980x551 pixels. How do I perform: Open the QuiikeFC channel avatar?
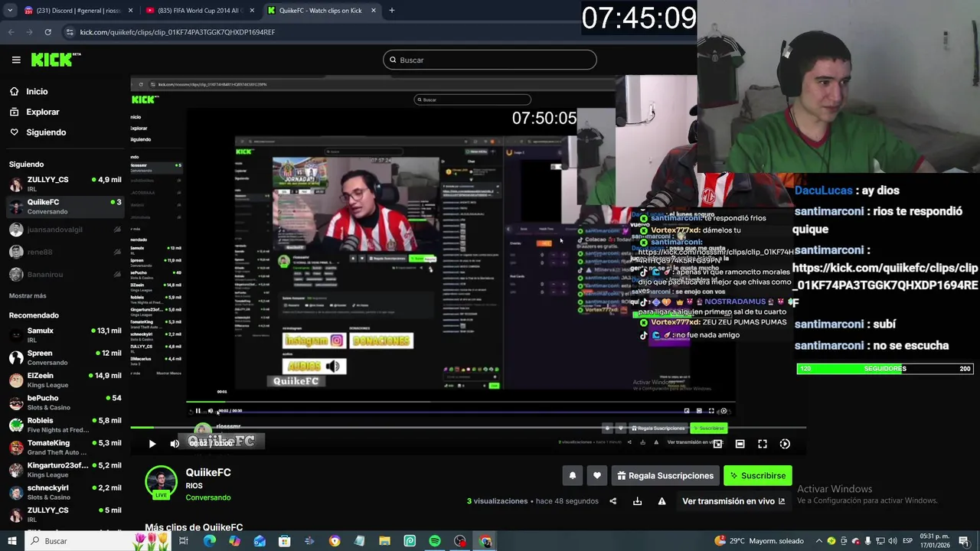pyautogui.click(x=161, y=481)
